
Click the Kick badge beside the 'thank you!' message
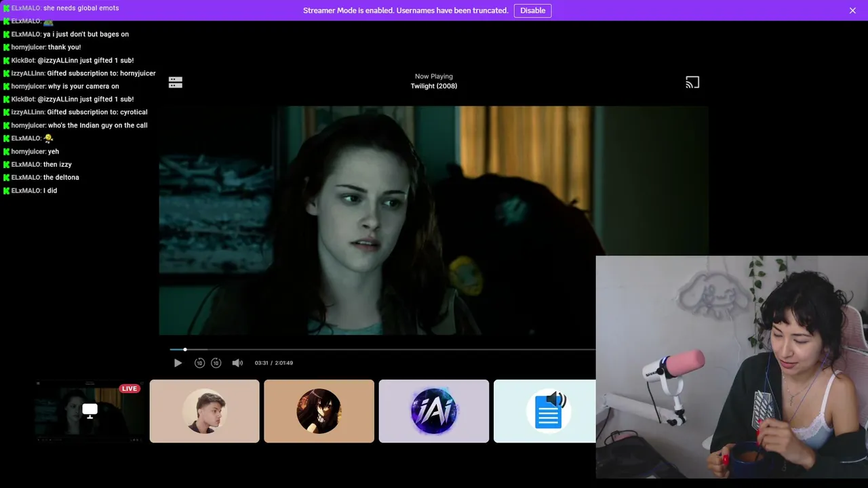6,47
